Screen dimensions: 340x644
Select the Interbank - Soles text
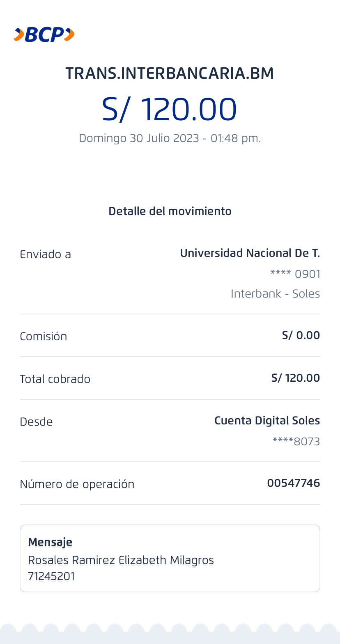[x=275, y=294]
